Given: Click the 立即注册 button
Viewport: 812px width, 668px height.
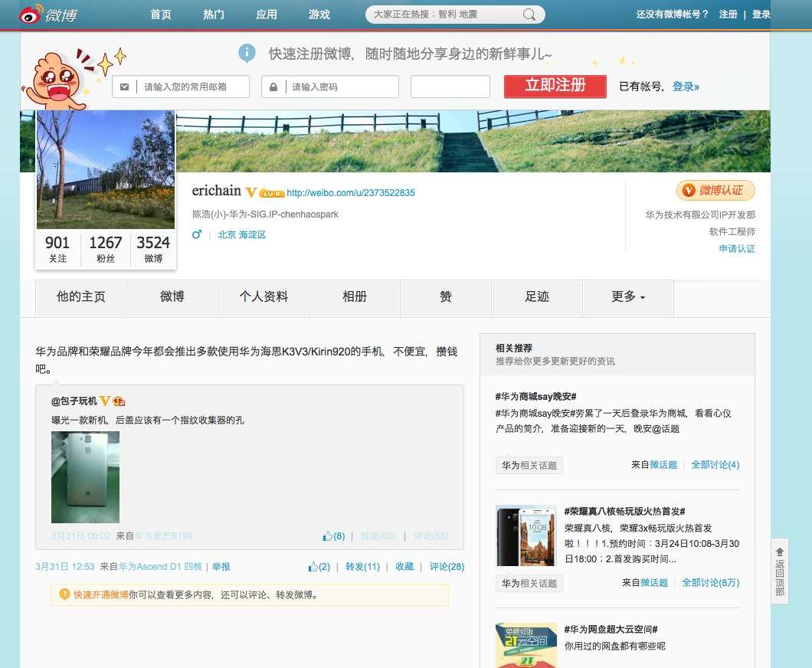Looking at the screenshot, I should (555, 86).
